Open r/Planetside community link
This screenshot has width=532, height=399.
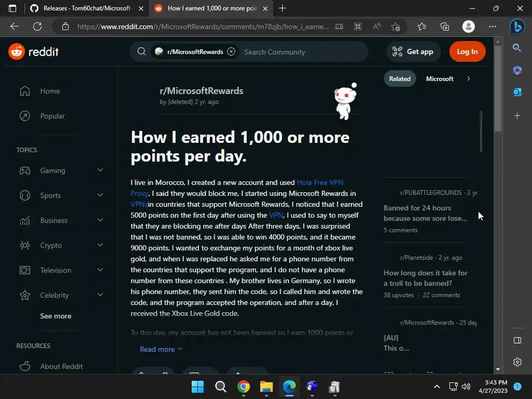416,258
